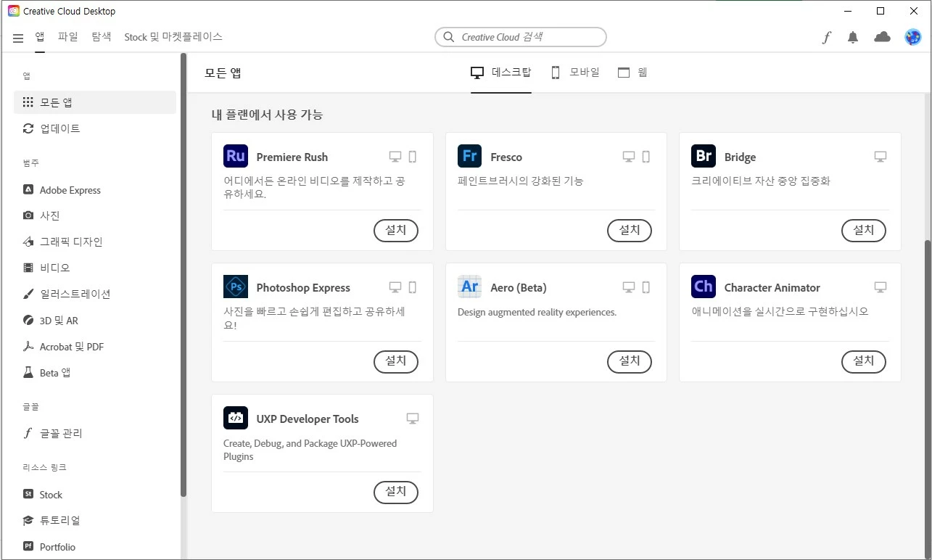The width and height of the screenshot is (932, 560).
Task: Click Premiere Rush desktop platform icon
Action: tap(395, 157)
